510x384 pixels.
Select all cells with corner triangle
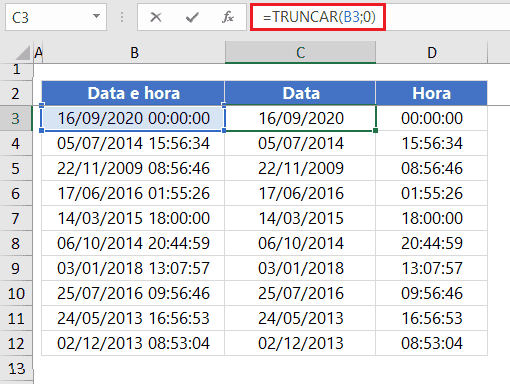pos(22,53)
